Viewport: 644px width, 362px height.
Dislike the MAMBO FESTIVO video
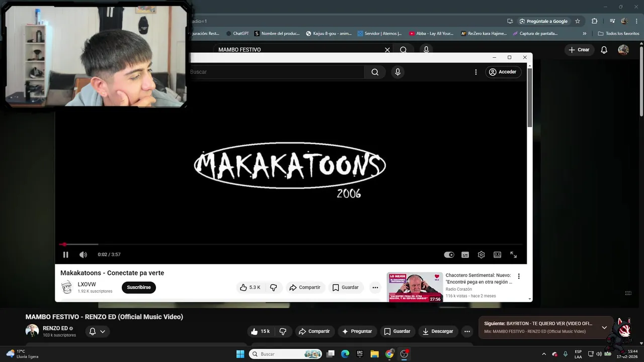click(x=283, y=331)
